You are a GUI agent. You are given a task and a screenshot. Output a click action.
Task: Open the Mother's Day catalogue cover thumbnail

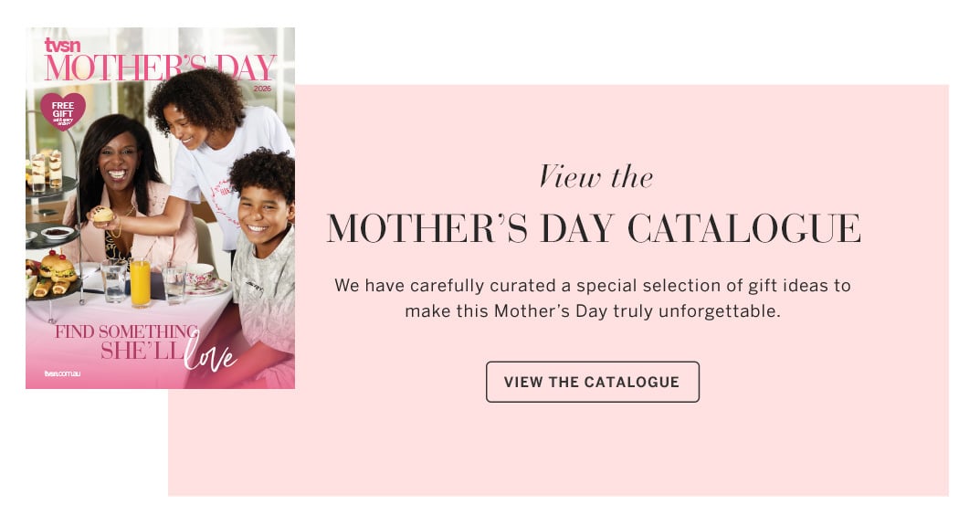[160, 208]
